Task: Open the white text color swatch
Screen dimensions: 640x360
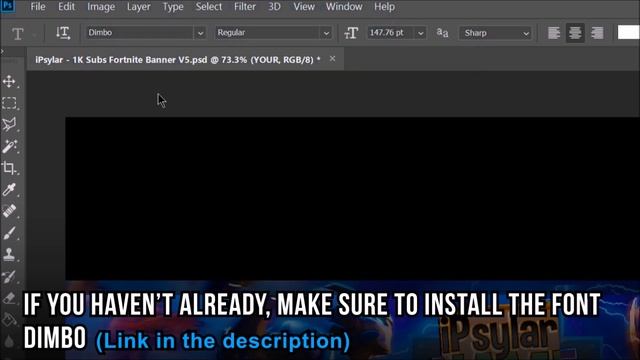Action: coord(629,32)
